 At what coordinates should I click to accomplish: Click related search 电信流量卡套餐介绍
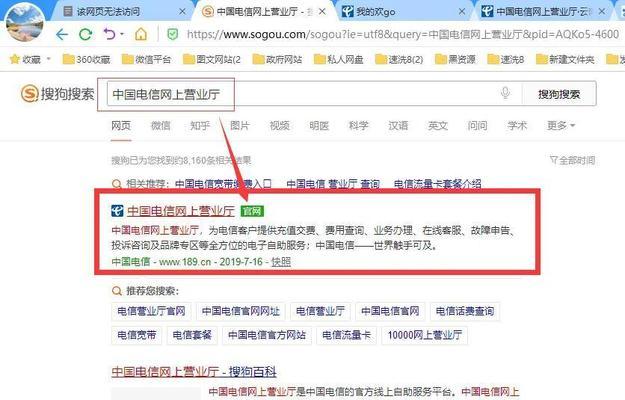point(437,184)
